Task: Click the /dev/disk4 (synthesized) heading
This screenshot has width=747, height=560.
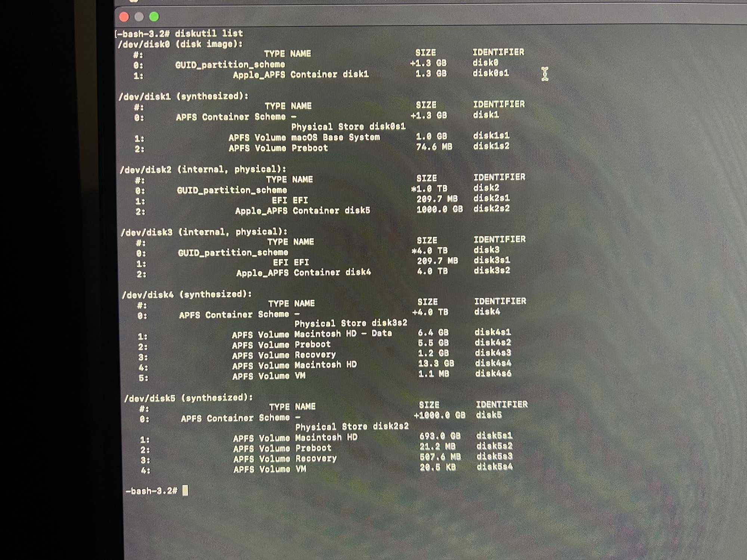Action: coord(187,295)
